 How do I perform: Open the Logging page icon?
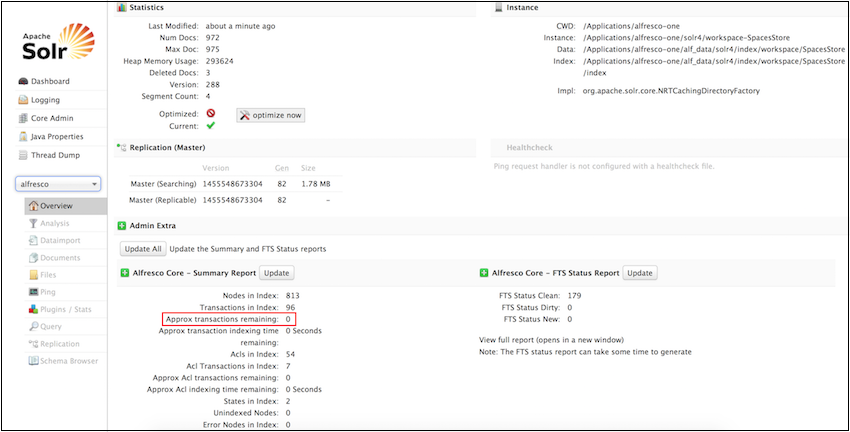click(22, 100)
